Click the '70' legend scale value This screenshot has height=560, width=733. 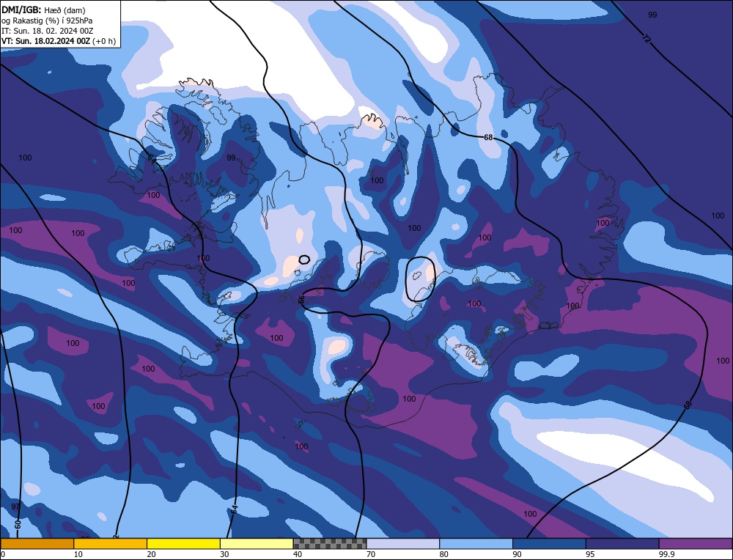coord(371,554)
